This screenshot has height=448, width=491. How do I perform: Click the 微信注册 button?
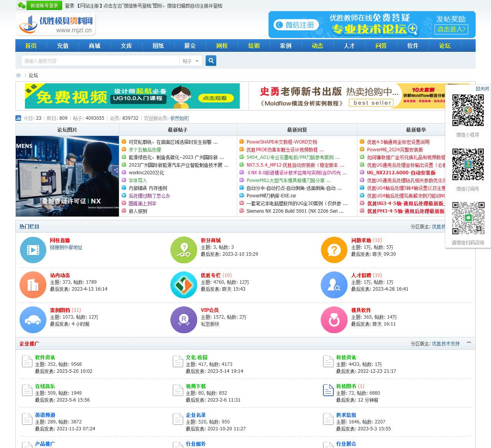coord(297,25)
